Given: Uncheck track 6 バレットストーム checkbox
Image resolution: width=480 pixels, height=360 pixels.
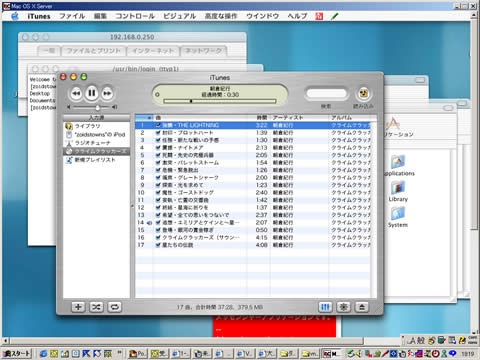Looking at the screenshot, I should pos(158,163).
